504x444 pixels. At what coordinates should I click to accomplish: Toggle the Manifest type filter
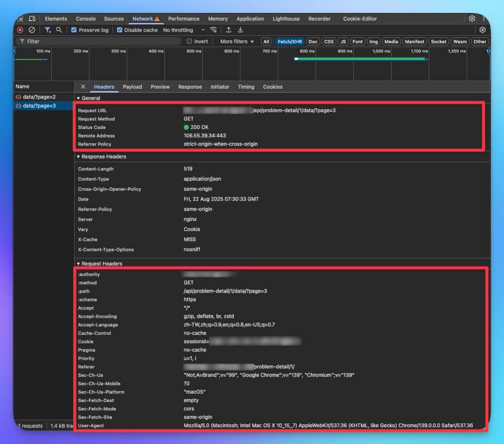click(x=415, y=41)
